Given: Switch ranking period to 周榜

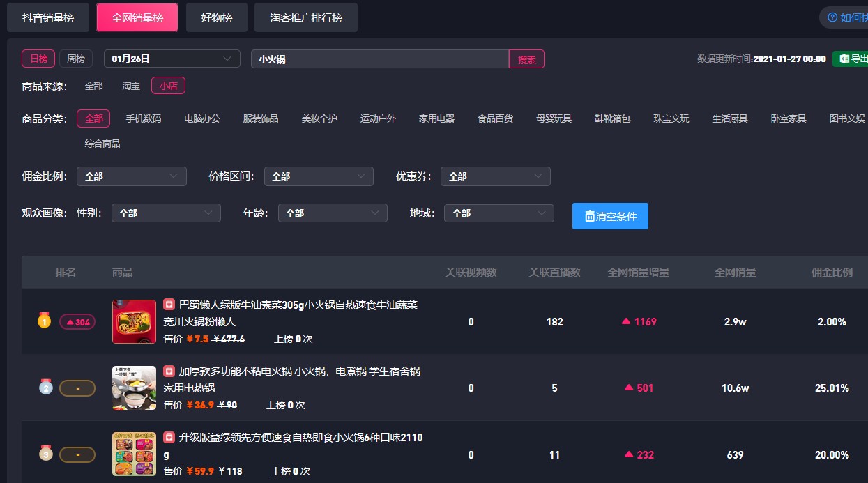Looking at the screenshot, I should point(75,58).
